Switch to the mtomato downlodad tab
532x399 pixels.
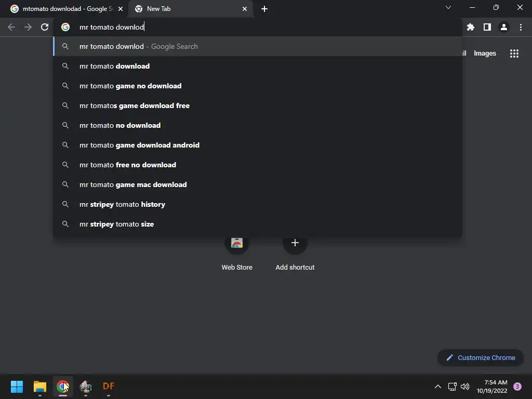(x=64, y=9)
